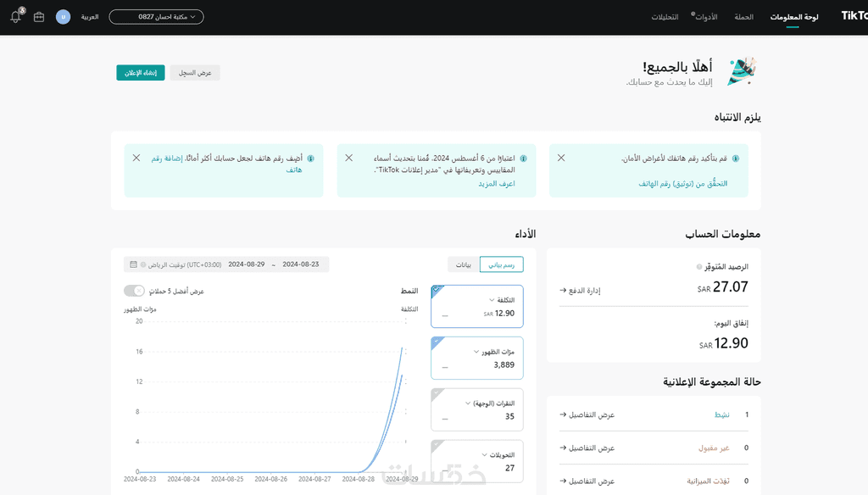Open the Analytics tab (التحليلات)

click(x=665, y=17)
